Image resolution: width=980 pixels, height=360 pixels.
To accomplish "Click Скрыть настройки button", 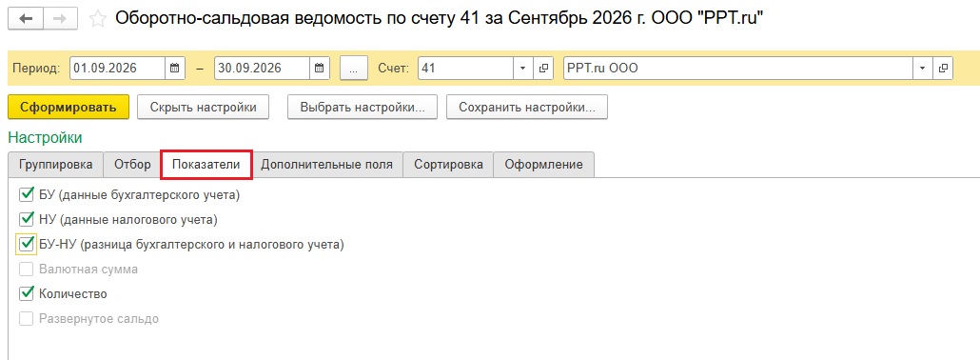I will (x=203, y=107).
